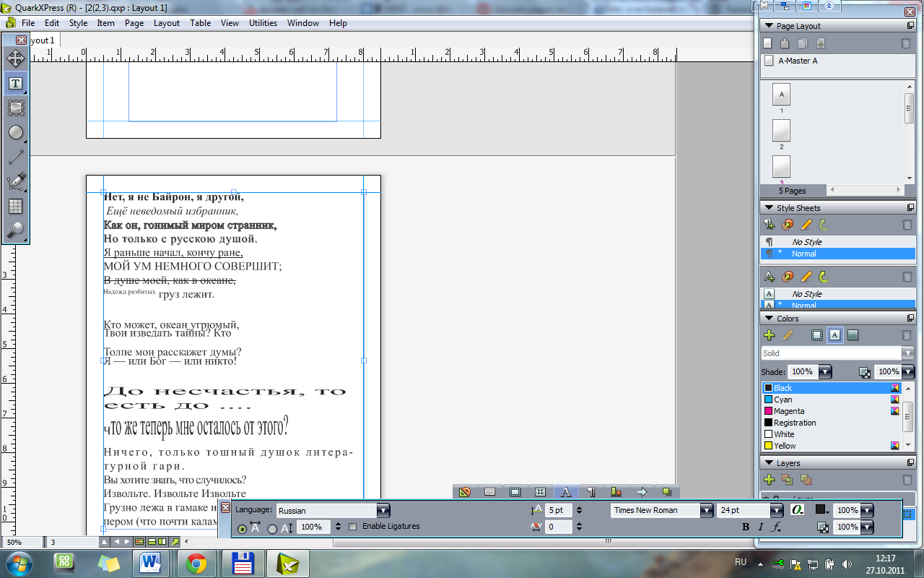Open Google Chrome from taskbar
Screen dimensions: 924x578
(196, 564)
